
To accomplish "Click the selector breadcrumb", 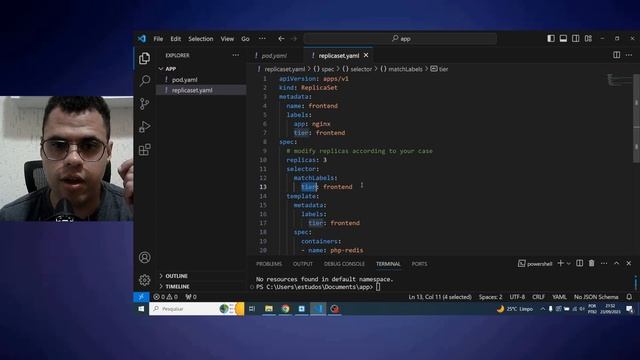I will 357,69.
